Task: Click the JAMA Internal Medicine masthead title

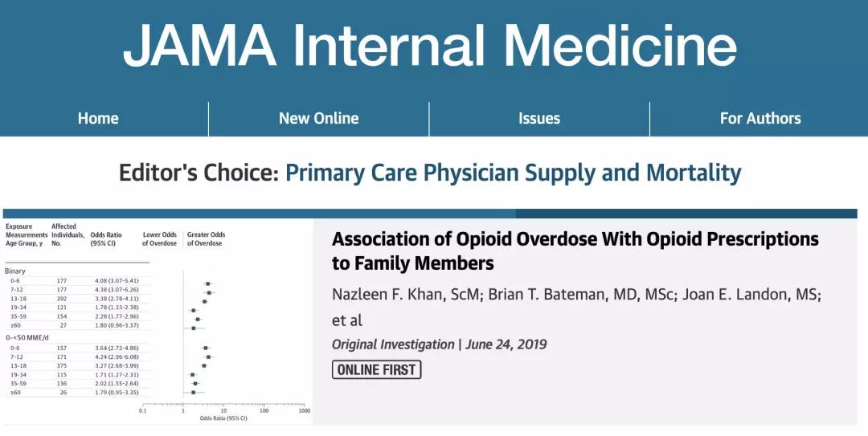Action: click(430, 46)
